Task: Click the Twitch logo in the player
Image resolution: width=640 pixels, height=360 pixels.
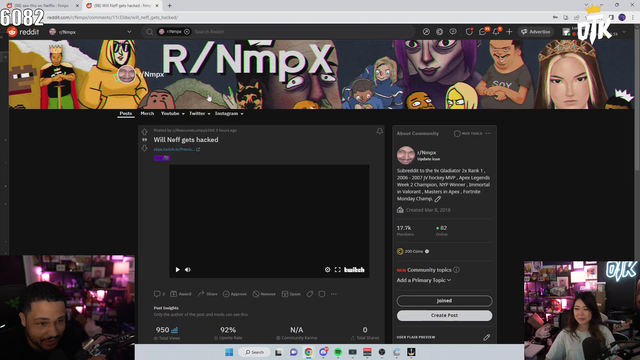Action: click(x=354, y=270)
